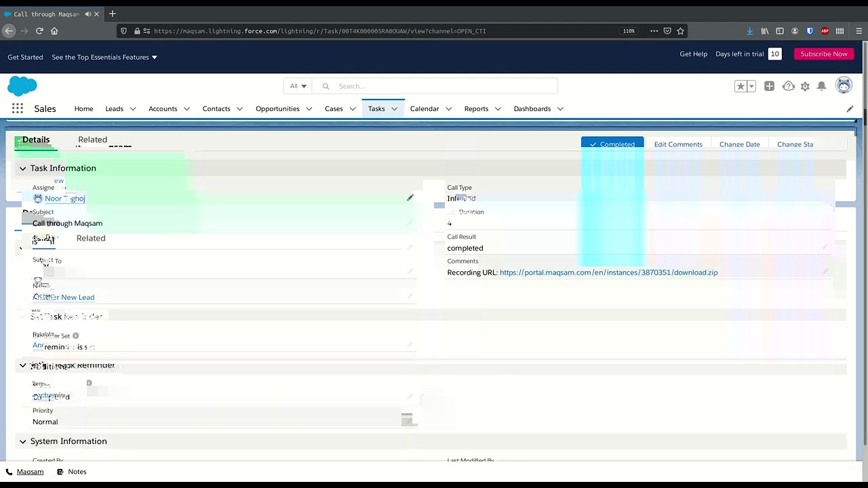Screen dimensions: 868x488
Task: Open the Another New Lead link
Action: point(63,297)
